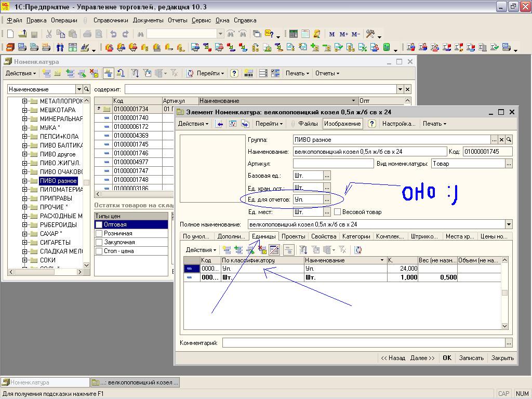Click the hierarchy view toggle icon in Номенклатура
Image resolution: width=532 pixels, height=399 pixels.
(108, 73)
